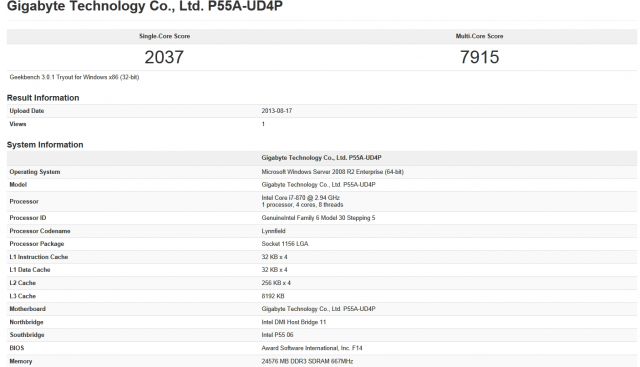Click the Motherboard value Gigabyte P55A-UD4P
The height and width of the screenshot is (367, 640).
pyautogui.click(x=318, y=309)
